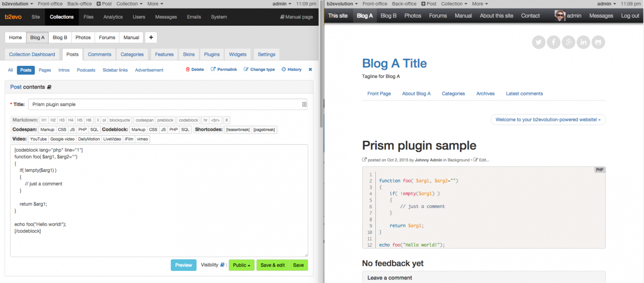
Task: Click the YouTube video button
Action: (x=38, y=139)
